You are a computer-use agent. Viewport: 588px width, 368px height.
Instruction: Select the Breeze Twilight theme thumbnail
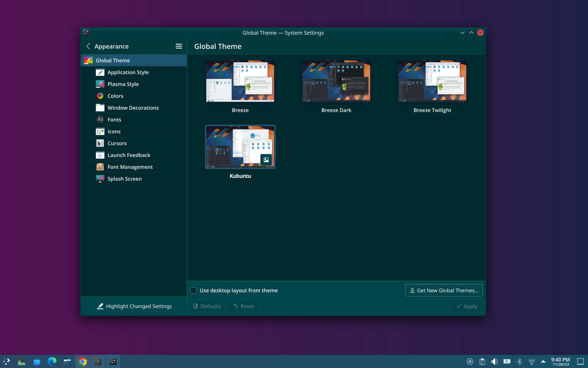[432, 81]
